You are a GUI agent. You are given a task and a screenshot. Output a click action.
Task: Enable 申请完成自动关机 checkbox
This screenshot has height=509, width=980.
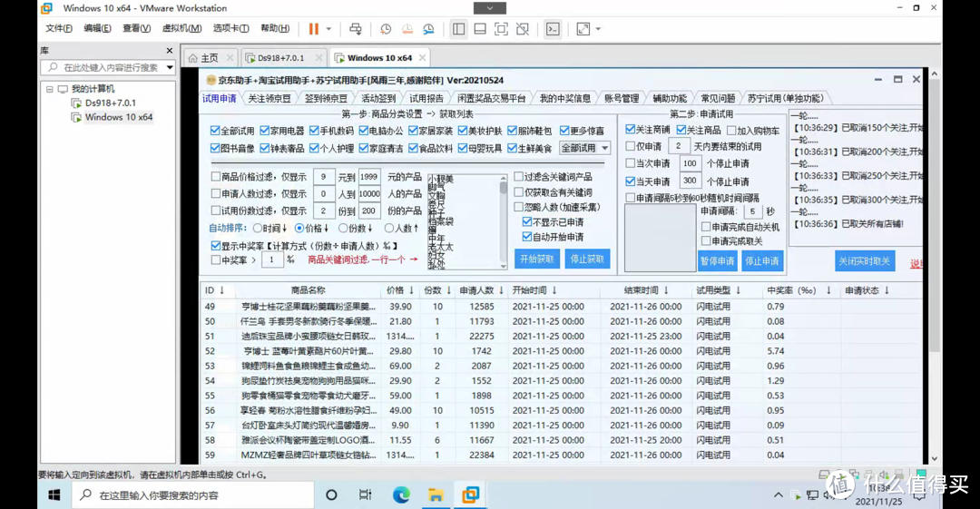coord(706,227)
